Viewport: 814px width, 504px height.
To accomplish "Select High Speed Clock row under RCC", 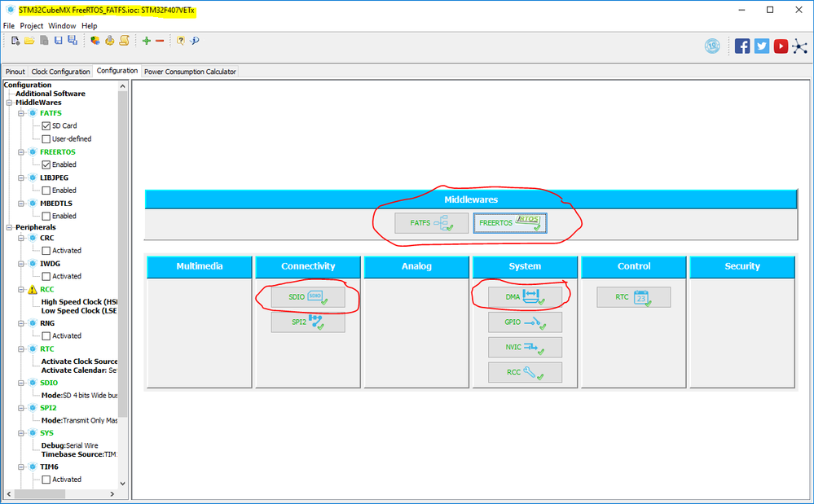I will [x=79, y=302].
